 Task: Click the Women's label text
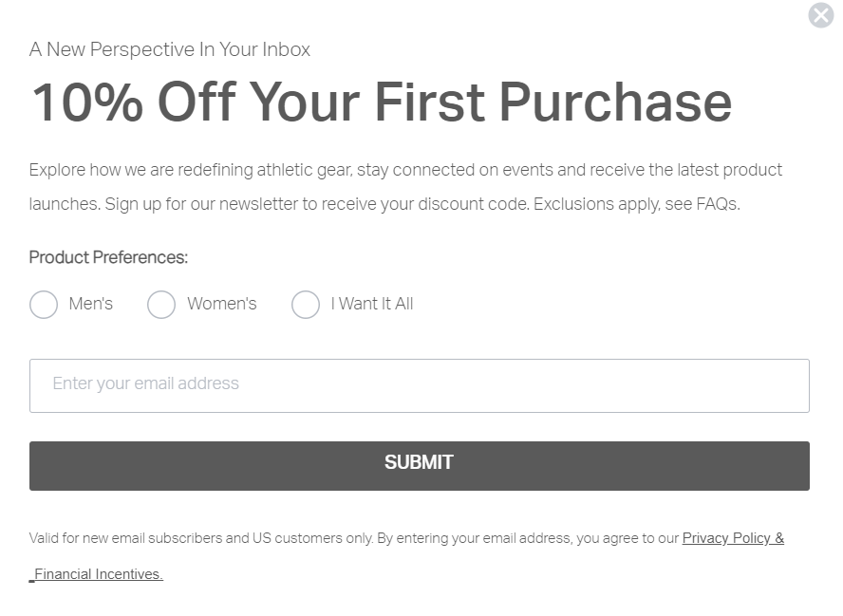pyautogui.click(x=222, y=304)
